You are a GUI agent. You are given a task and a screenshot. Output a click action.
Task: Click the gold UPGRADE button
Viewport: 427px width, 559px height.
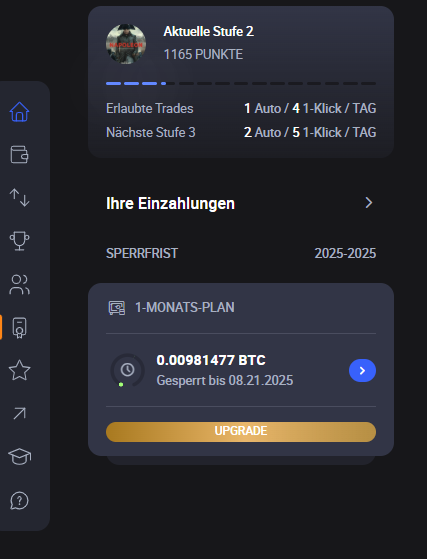coord(241,432)
